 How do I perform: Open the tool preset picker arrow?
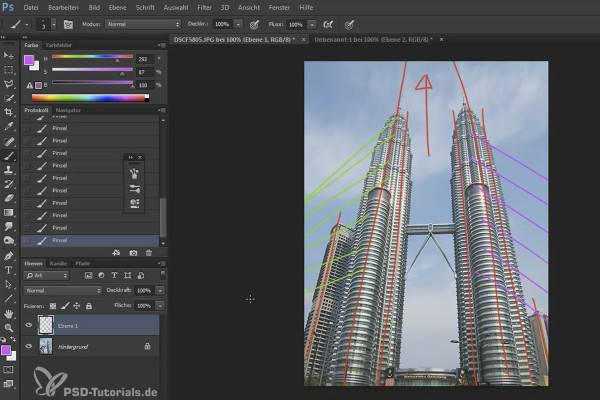[x=27, y=25]
